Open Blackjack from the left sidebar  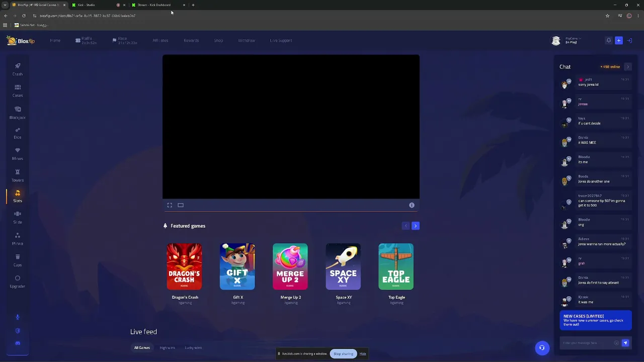point(18,113)
